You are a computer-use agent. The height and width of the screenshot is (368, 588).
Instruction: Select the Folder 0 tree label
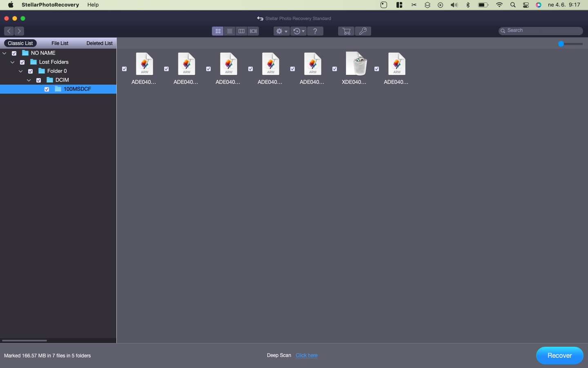click(57, 71)
